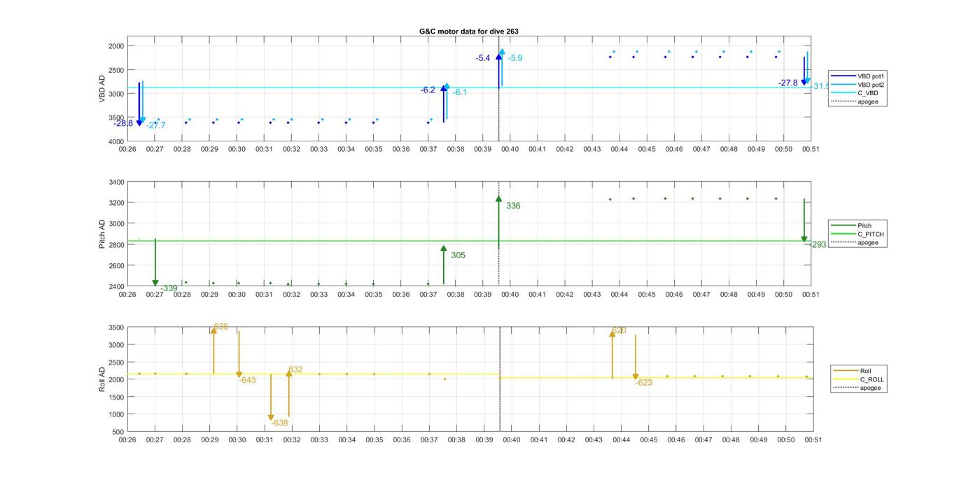This screenshot has height=485, width=980.
Task: Click the '3400' tick on Pitch y-axis
Action: tap(116, 183)
